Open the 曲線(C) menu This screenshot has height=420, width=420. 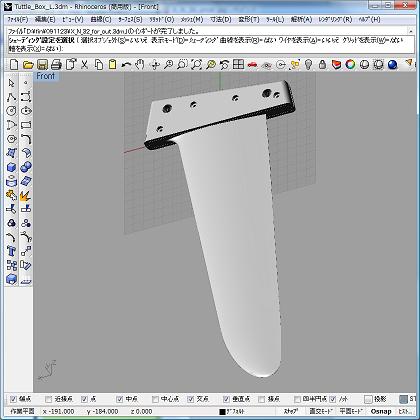pos(101,20)
